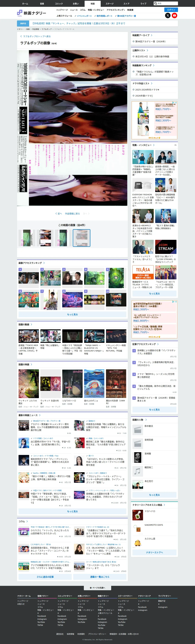The image size is (195, 644).
Task: Expand the 話題の動画 heading arrow
Action: pyautogui.click(x=31, y=324)
